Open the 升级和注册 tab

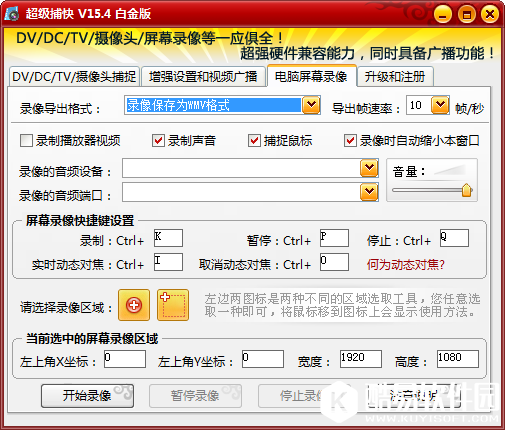click(x=395, y=77)
